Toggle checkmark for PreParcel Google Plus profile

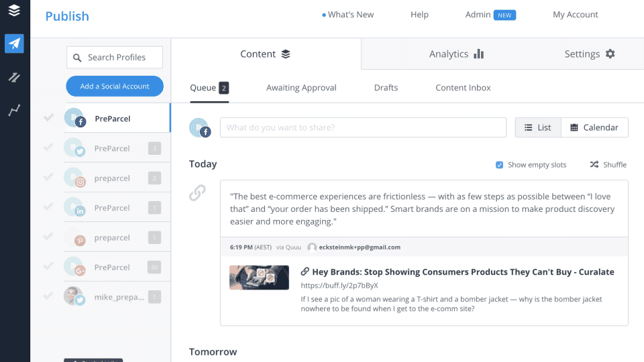click(x=48, y=266)
